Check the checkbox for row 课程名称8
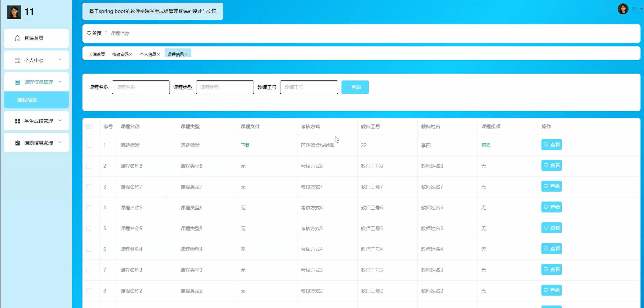 pos(89,166)
